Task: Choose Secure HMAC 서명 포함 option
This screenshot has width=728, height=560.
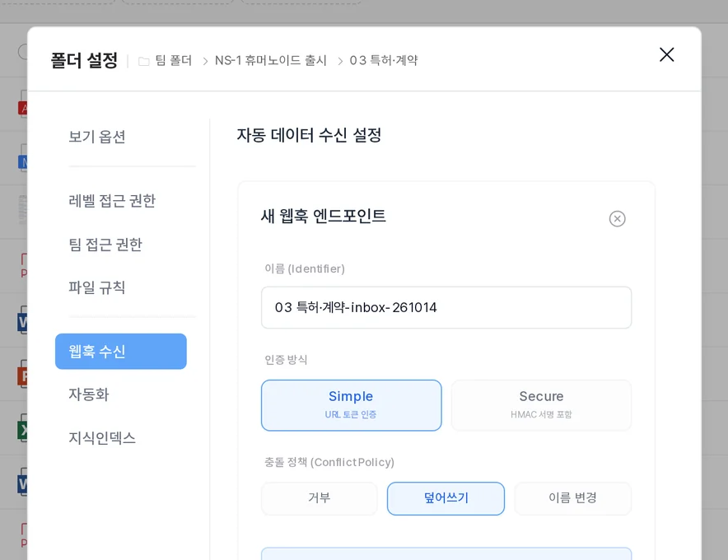Action: 541,405
